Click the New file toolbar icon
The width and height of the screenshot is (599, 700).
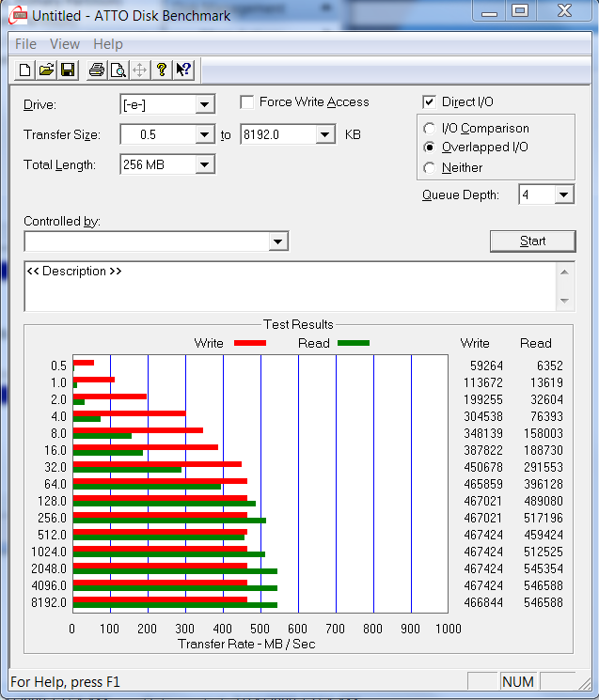pos(25,70)
